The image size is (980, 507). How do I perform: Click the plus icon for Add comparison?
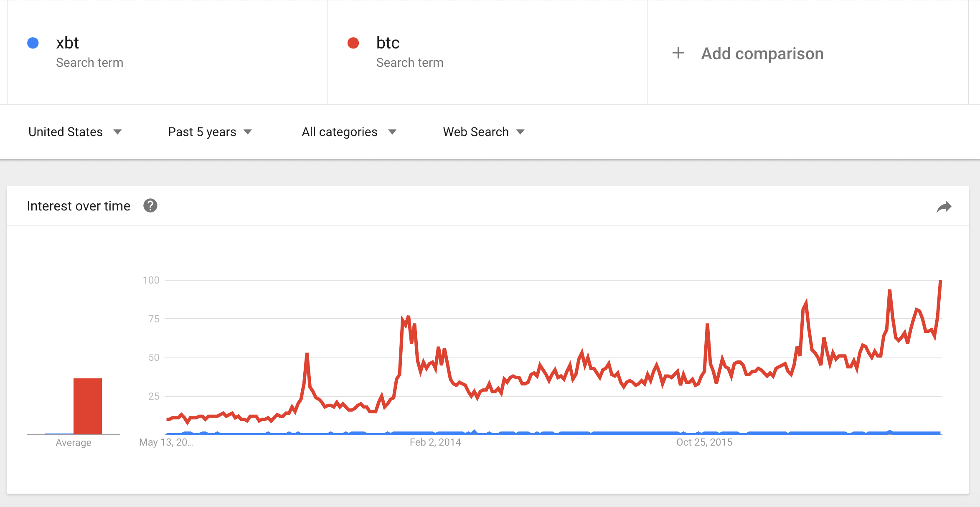point(678,53)
